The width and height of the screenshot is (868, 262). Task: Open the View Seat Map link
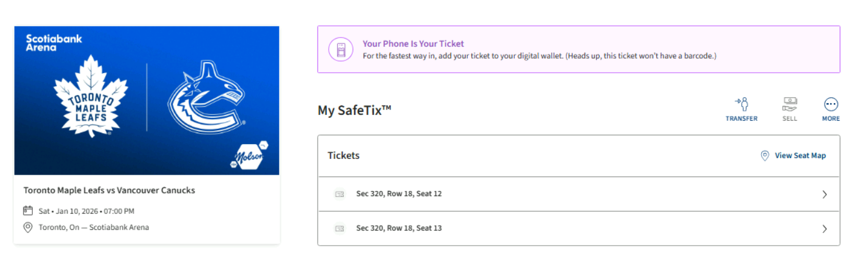click(x=800, y=156)
